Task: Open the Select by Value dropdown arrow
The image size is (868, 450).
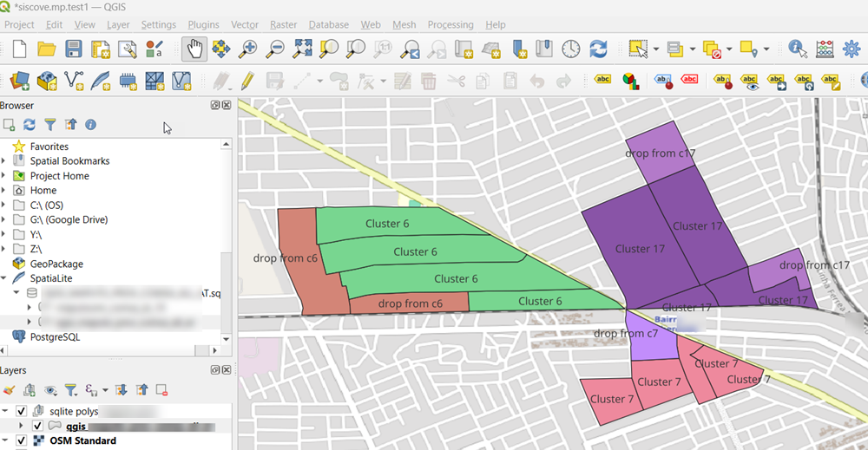Action: pyautogui.click(x=693, y=49)
